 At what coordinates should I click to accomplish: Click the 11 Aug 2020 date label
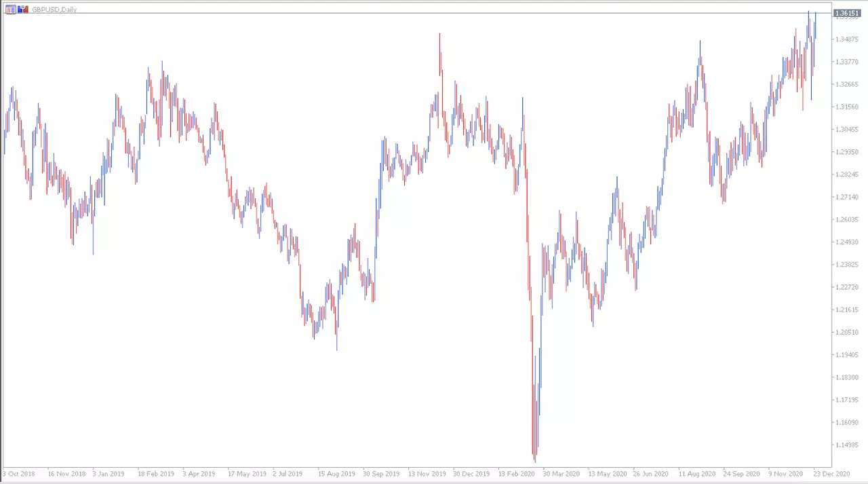point(696,473)
